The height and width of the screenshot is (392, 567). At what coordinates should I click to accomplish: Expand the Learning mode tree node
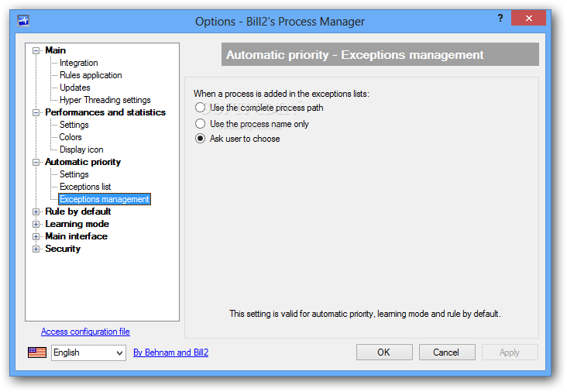(36, 224)
